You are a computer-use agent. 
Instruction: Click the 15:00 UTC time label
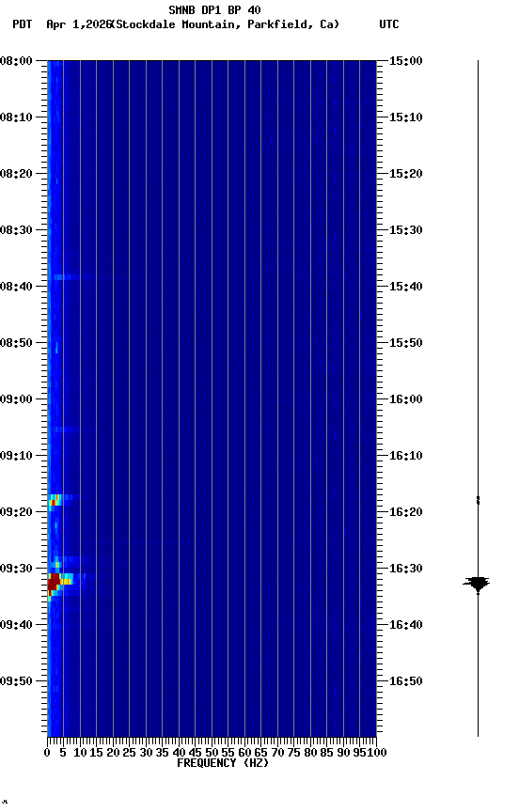(406, 61)
